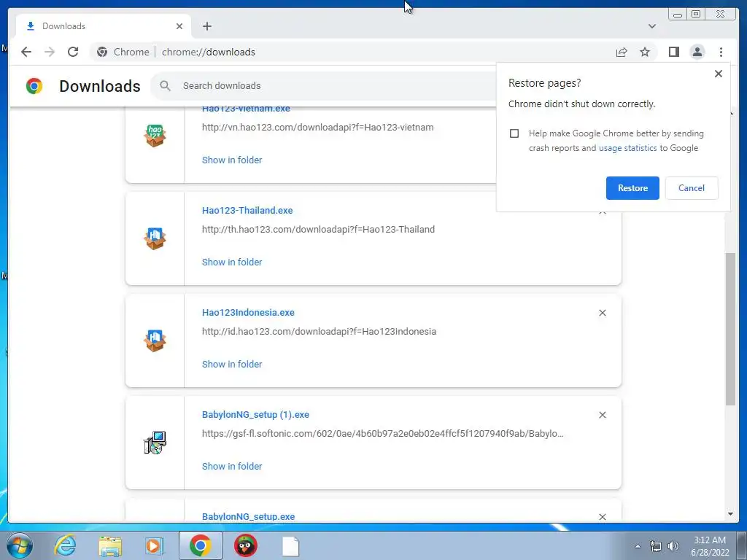Click the BabylonNG_setup (1) installer icon

tap(155, 443)
